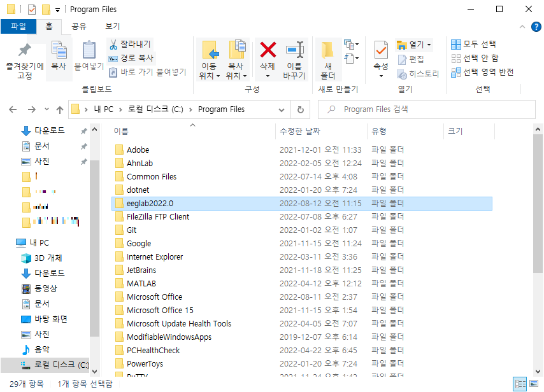Switch to details view in status bar

[520, 384]
